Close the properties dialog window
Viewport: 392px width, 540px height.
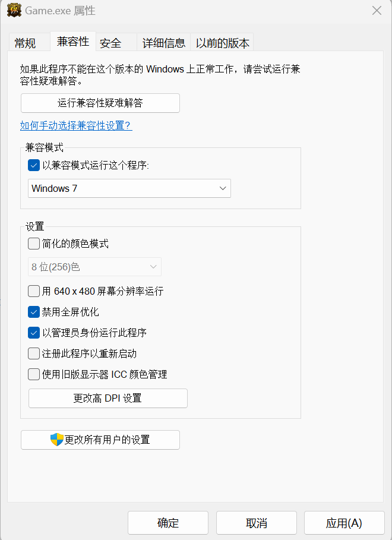pos(376,11)
